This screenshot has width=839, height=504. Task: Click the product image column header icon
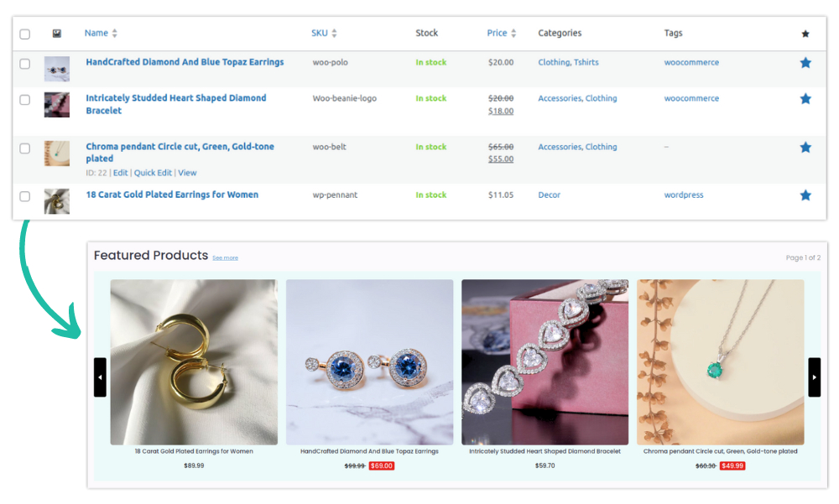[x=56, y=33]
